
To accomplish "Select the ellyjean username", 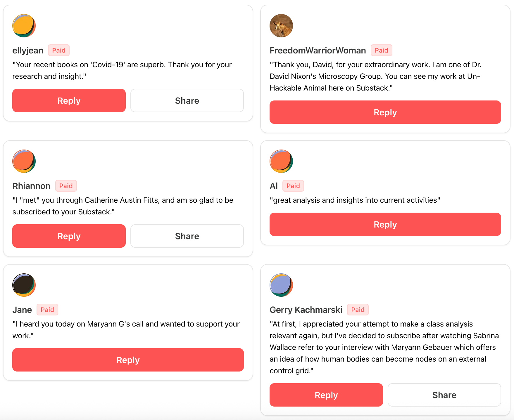I will pos(28,51).
